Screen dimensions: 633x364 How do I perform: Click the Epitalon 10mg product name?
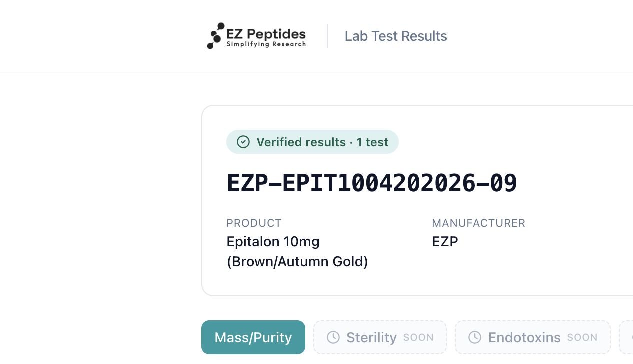(x=273, y=242)
